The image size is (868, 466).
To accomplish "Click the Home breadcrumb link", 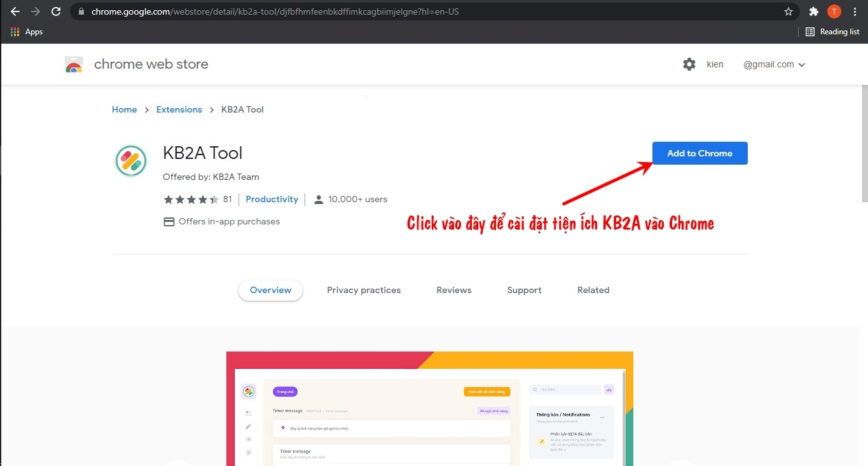I will pyautogui.click(x=125, y=109).
